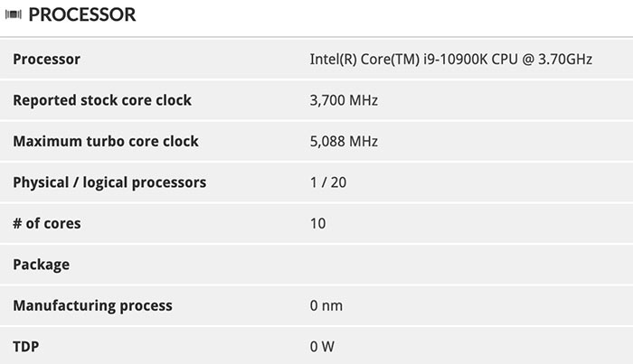The width and height of the screenshot is (633, 364).
Task: Click the Processor row label
Action: click(46, 60)
